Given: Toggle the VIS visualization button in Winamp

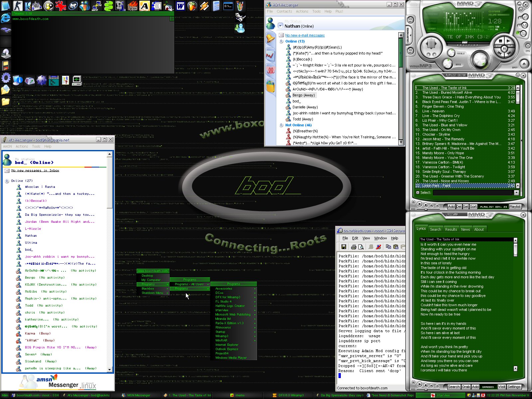Looking at the screenshot, I should point(410,20).
